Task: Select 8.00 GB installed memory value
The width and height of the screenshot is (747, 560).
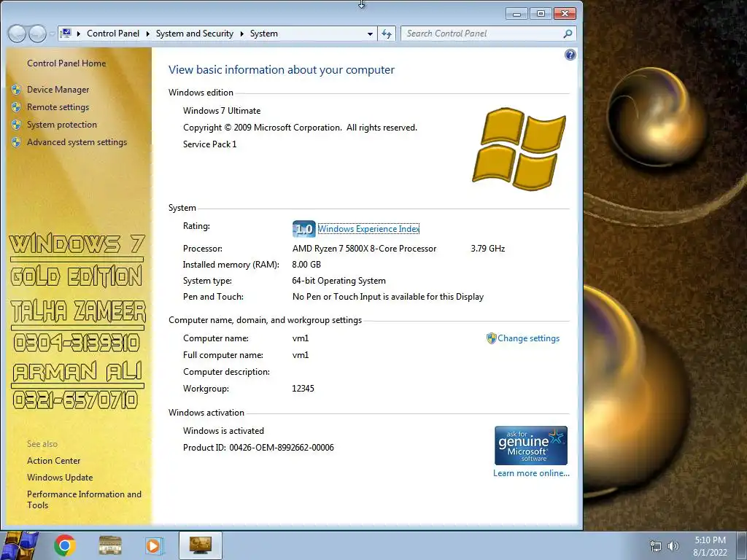Action: 306,265
